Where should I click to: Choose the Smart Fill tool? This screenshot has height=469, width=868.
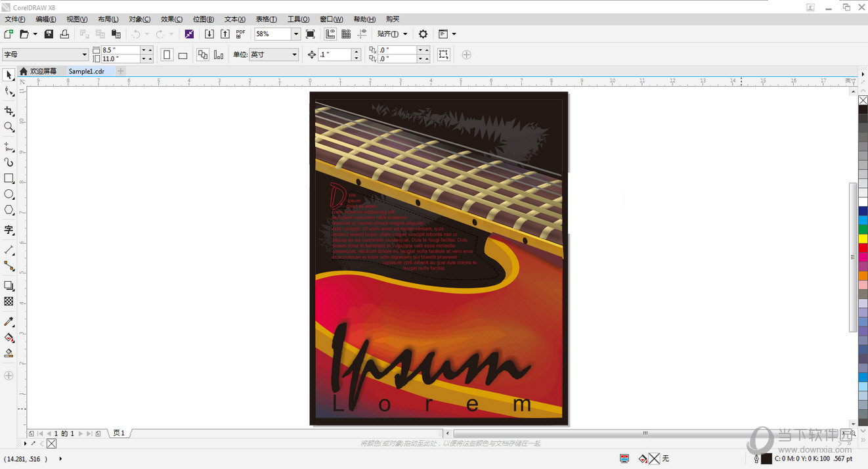9,353
